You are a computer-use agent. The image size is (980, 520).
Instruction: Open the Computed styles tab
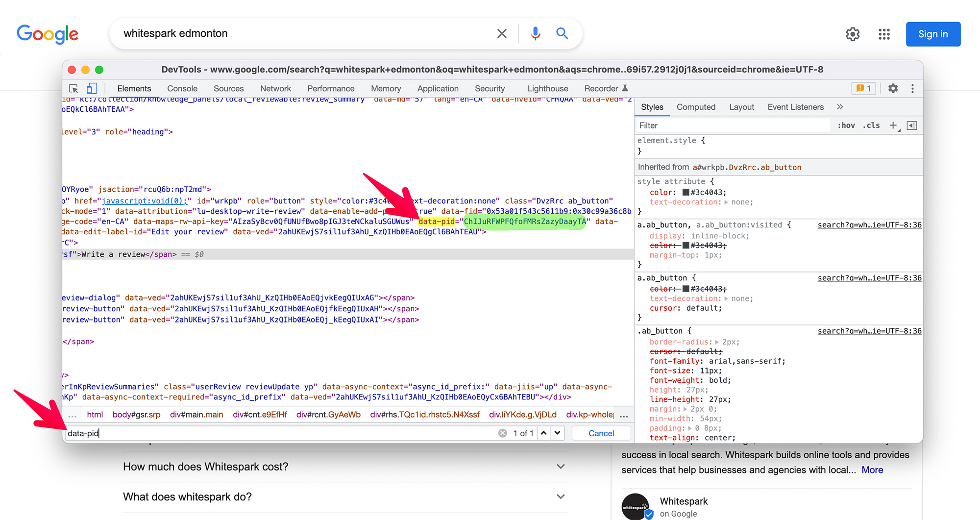(x=696, y=107)
